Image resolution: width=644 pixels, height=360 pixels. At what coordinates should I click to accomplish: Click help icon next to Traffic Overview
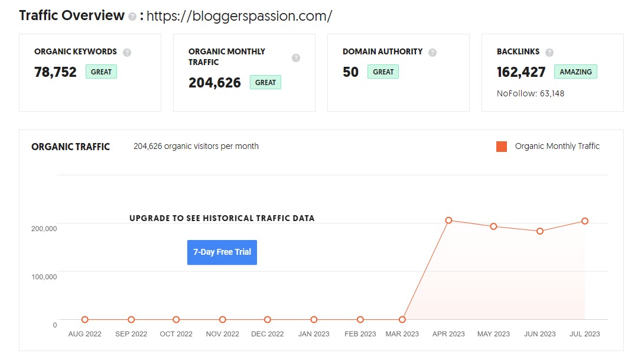coord(132,17)
